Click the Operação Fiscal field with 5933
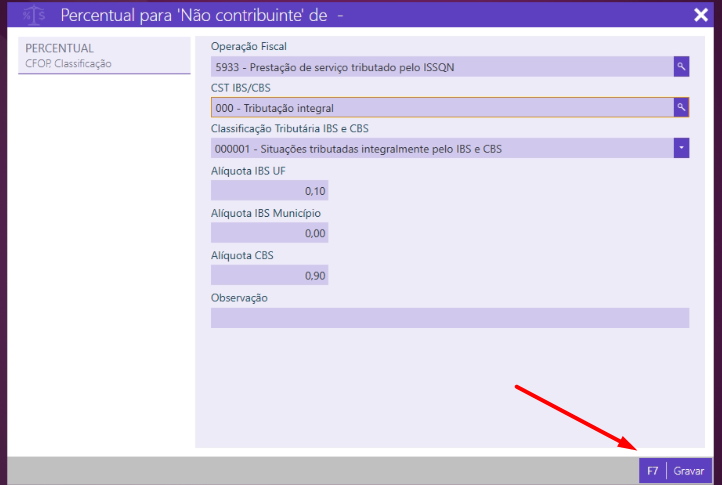Viewport: 722px width, 485px height. point(440,67)
